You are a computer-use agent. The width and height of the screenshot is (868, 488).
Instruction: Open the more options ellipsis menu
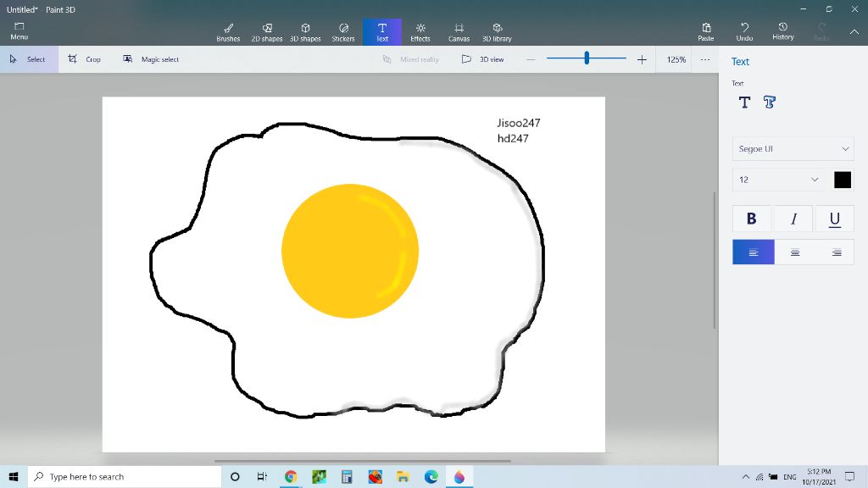(704, 59)
